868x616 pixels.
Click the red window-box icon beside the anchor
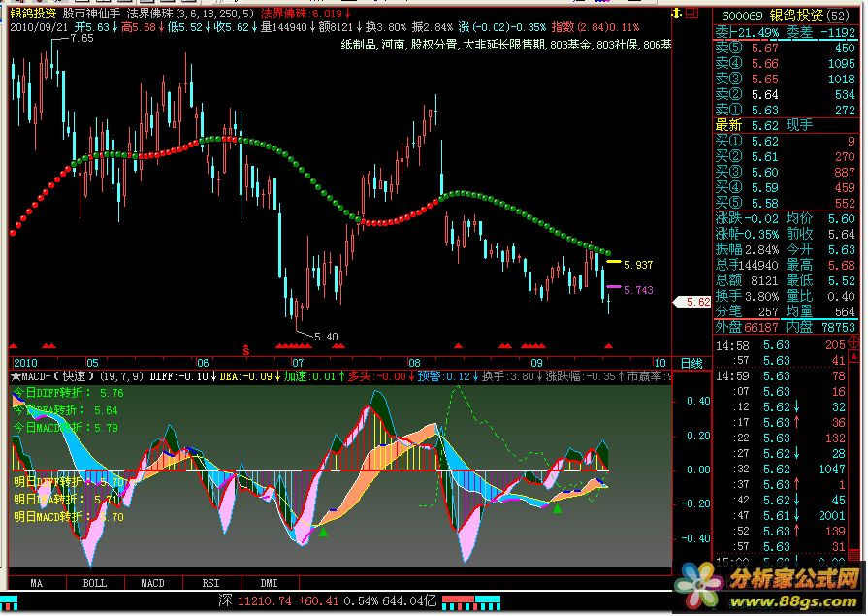691,13
